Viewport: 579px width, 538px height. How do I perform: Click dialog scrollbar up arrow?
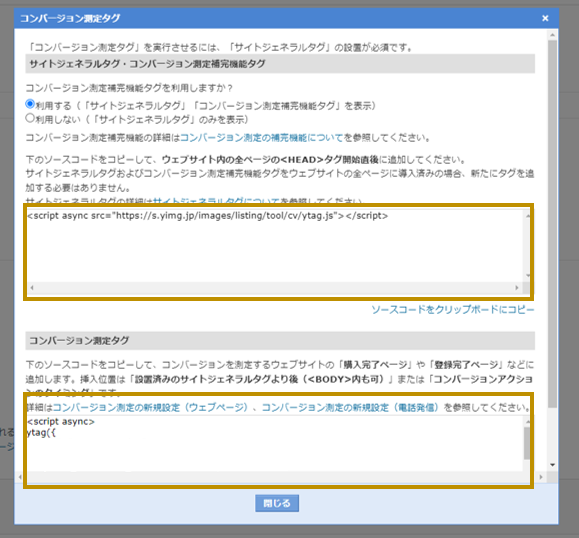tap(552, 35)
